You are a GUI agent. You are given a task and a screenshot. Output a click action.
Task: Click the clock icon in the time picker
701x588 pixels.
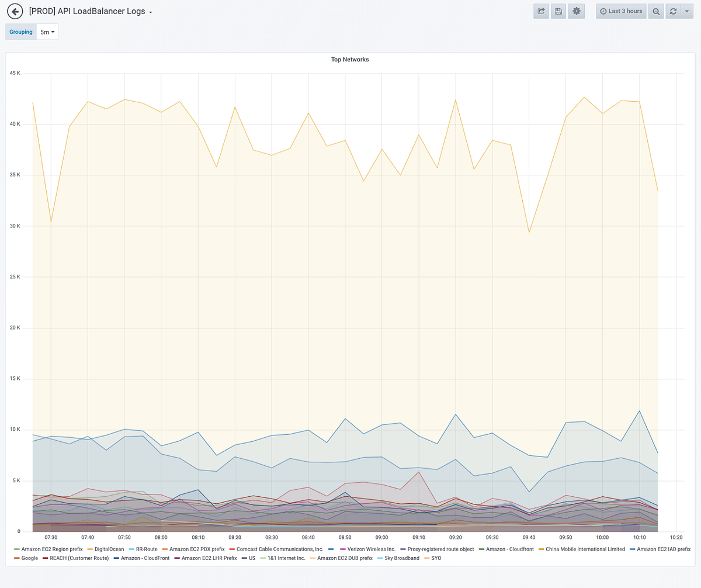[x=602, y=11]
